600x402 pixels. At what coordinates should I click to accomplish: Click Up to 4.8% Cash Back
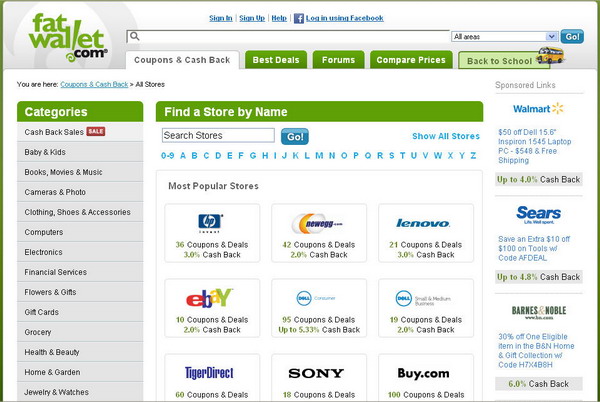coord(538,277)
